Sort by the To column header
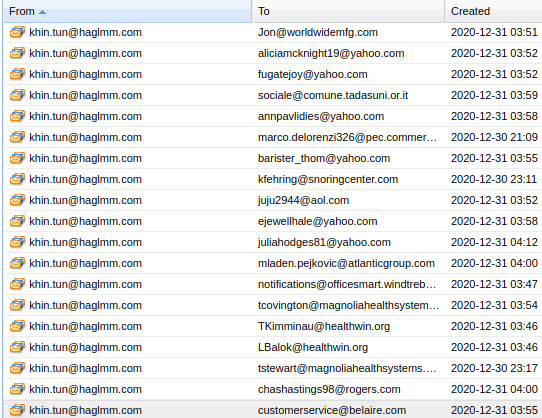This screenshot has height=418, width=542. point(348,11)
